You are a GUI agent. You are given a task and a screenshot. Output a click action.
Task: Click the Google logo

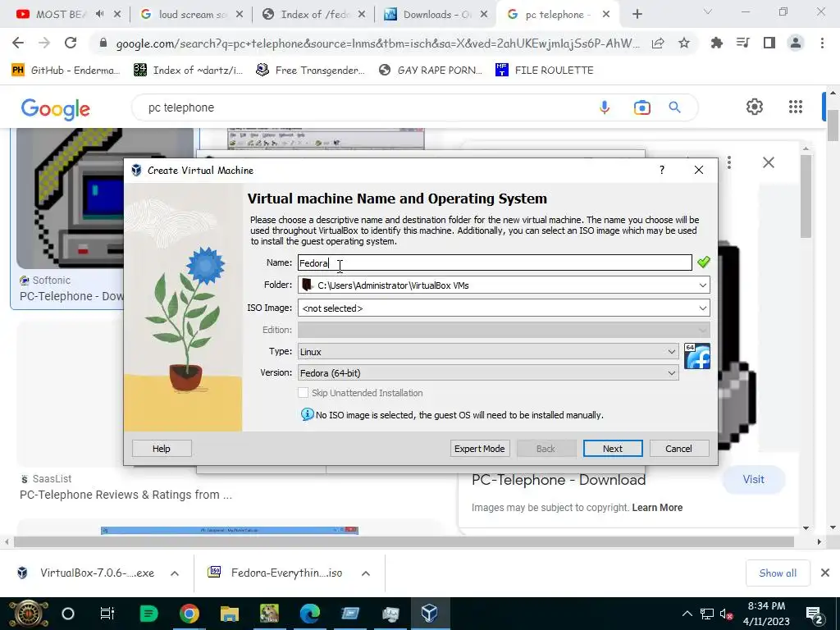[55, 109]
